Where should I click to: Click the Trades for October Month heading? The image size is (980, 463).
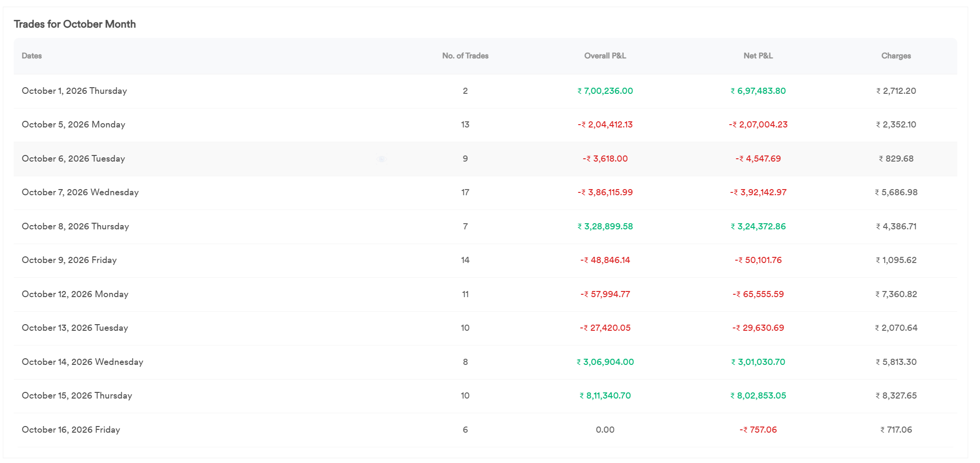[75, 24]
